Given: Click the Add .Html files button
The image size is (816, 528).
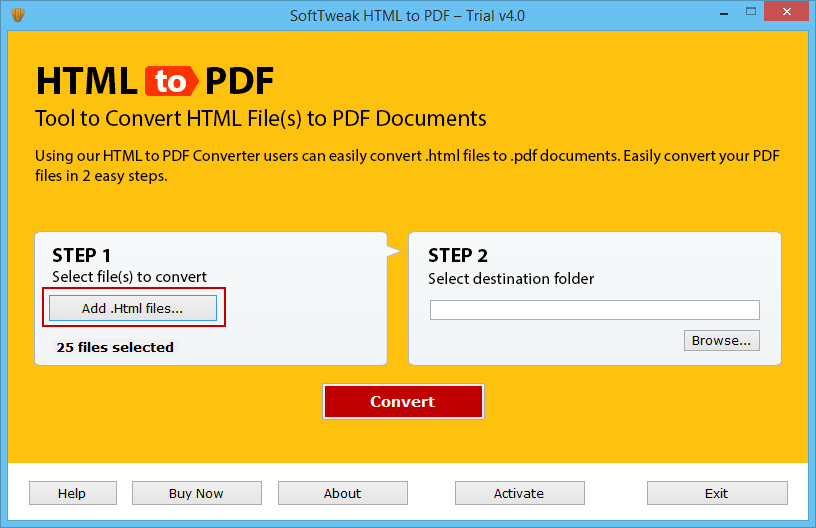Looking at the screenshot, I should [133, 308].
